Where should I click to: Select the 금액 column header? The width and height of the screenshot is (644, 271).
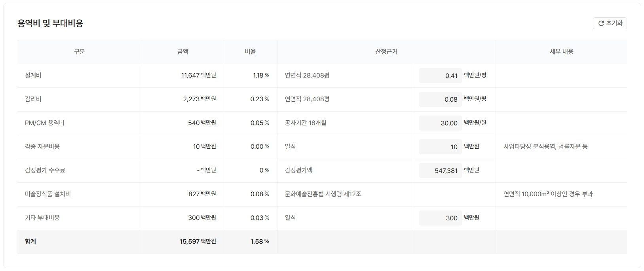(x=183, y=51)
